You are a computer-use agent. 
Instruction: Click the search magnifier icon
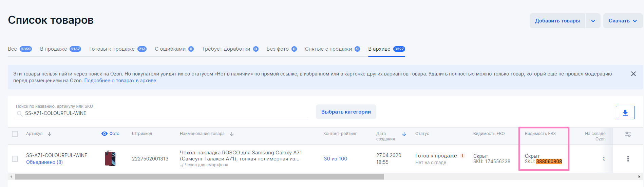pyautogui.click(x=20, y=114)
